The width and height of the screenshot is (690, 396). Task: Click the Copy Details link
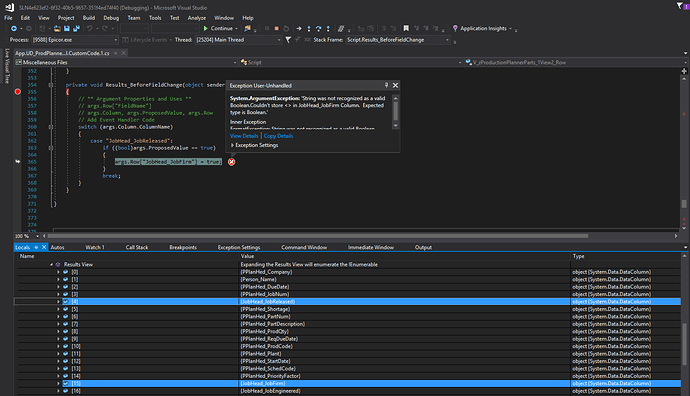(x=278, y=136)
